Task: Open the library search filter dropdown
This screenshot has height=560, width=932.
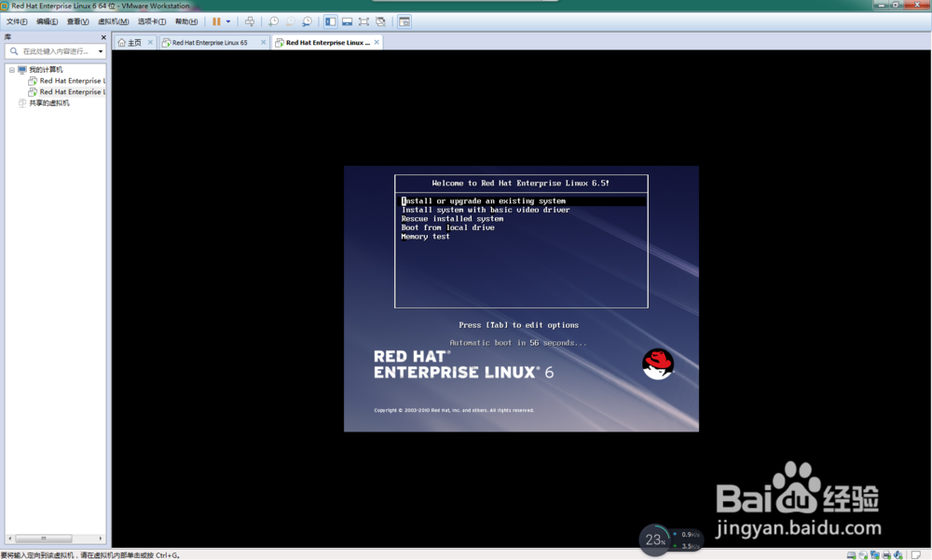Action: click(101, 51)
